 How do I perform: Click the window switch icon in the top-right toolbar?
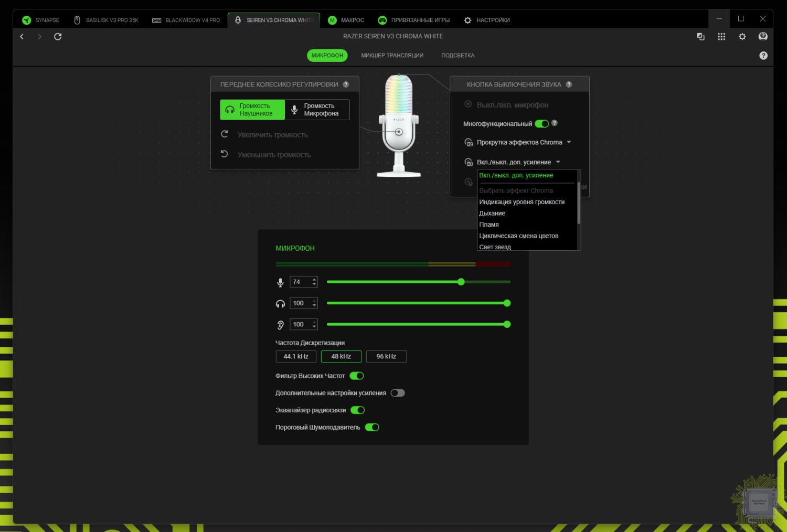point(700,37)
